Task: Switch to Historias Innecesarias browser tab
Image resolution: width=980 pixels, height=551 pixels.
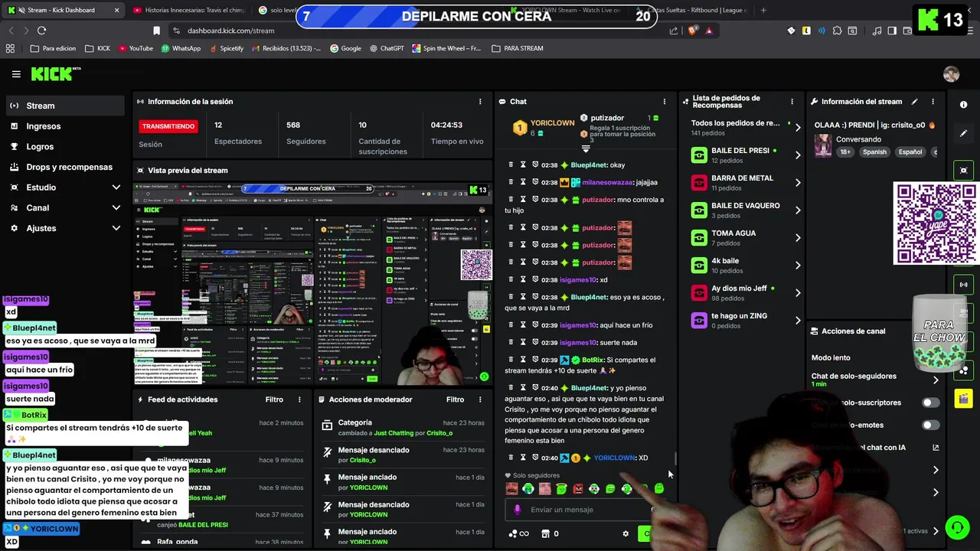Action: 188,10
